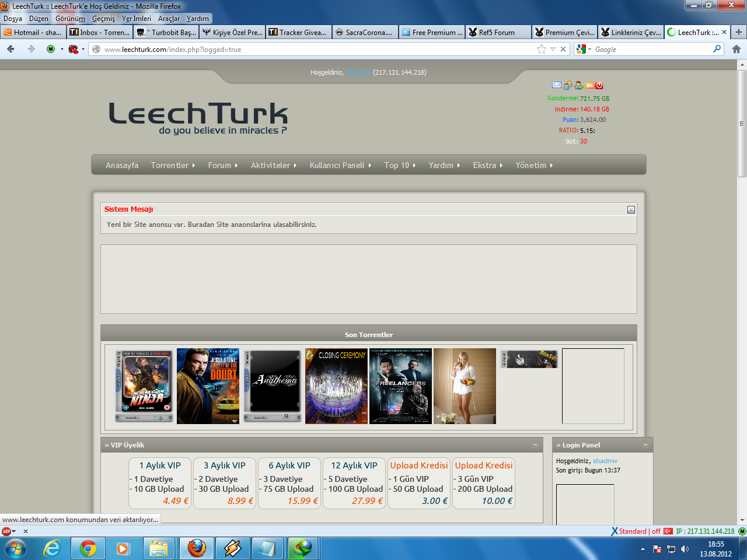The image size is (747, 560).
Task: Click the red mask toolbar icon
Action: 73,49
